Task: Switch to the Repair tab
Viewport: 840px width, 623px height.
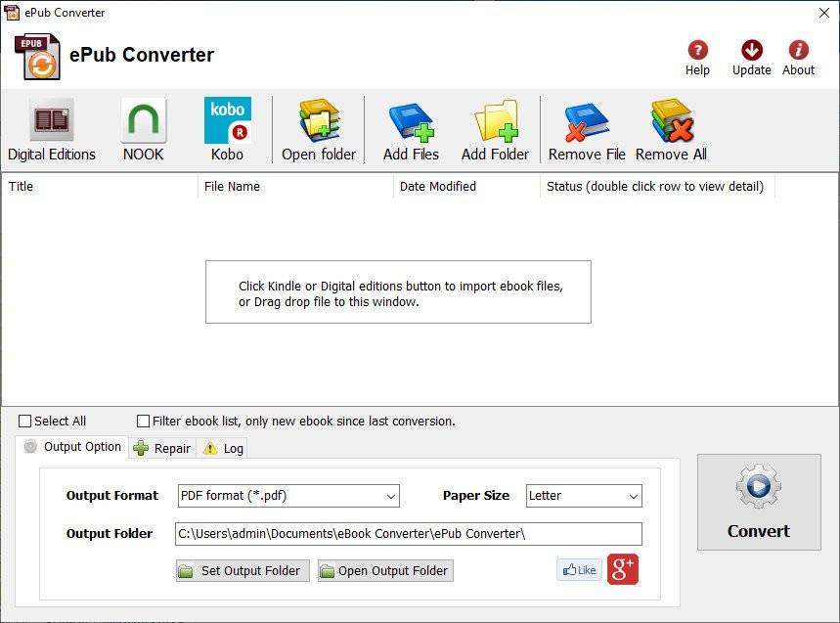Action: pyautogui.click(x=162, y=448)
